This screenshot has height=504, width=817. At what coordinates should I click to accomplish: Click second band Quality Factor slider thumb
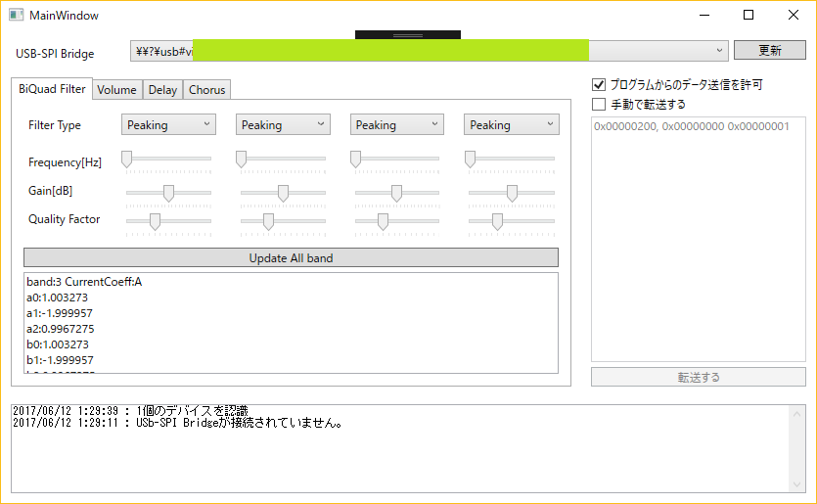point(268,221)
